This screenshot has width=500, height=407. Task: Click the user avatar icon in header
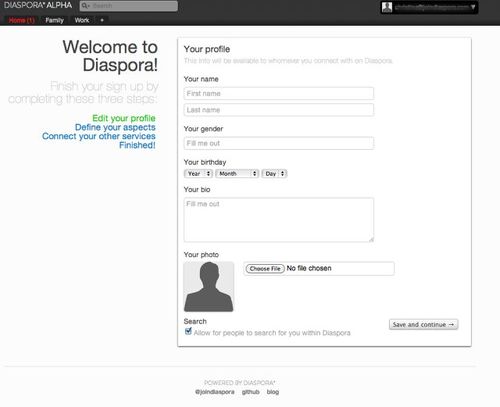coord(387,7)
